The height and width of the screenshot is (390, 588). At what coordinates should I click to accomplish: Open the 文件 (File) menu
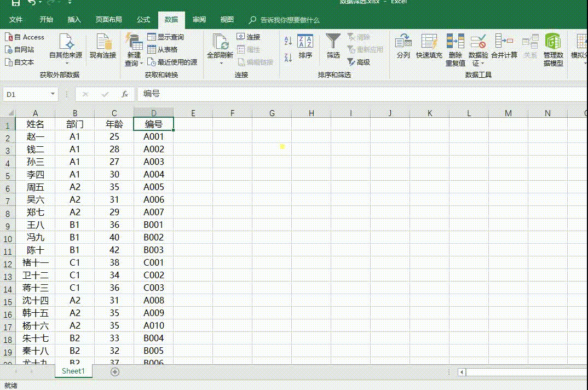click(16, 20)
